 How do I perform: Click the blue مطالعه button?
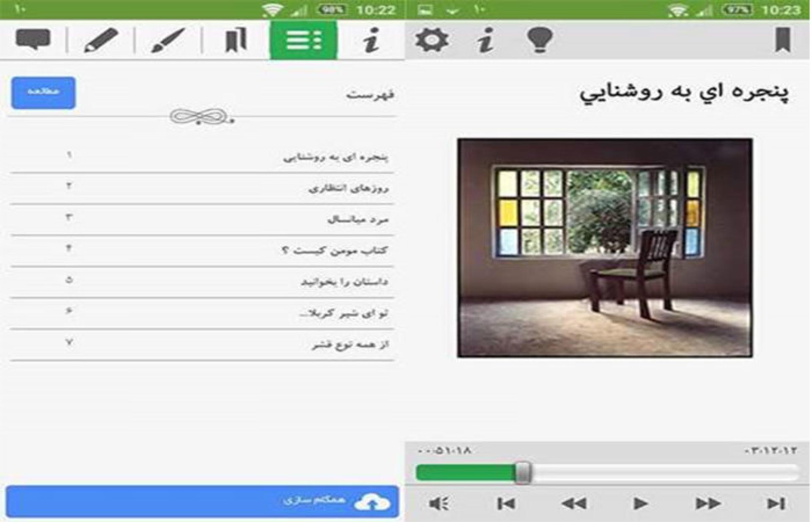click(x=44, y=93)
